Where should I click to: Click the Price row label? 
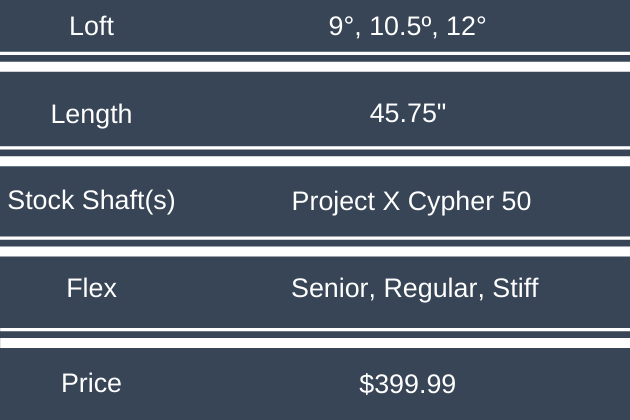[x=91, y=383]
